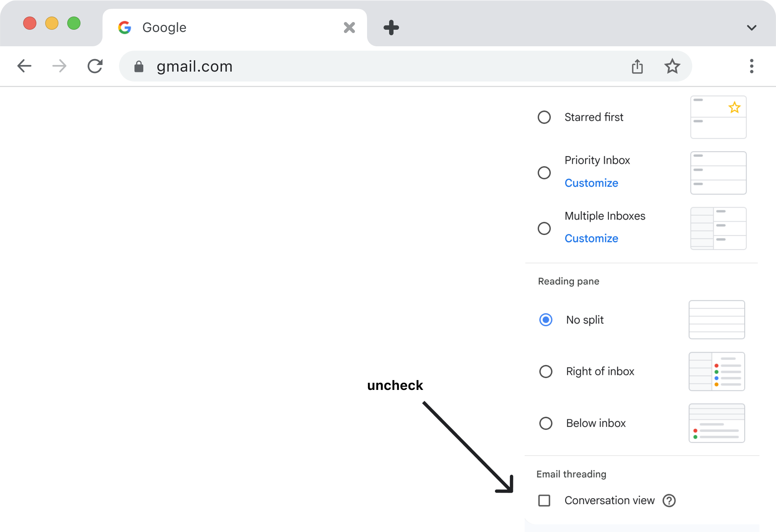Reload the page with the refresh icon
The height and width of the screenshot is (532, 776).
click(95, 66)
